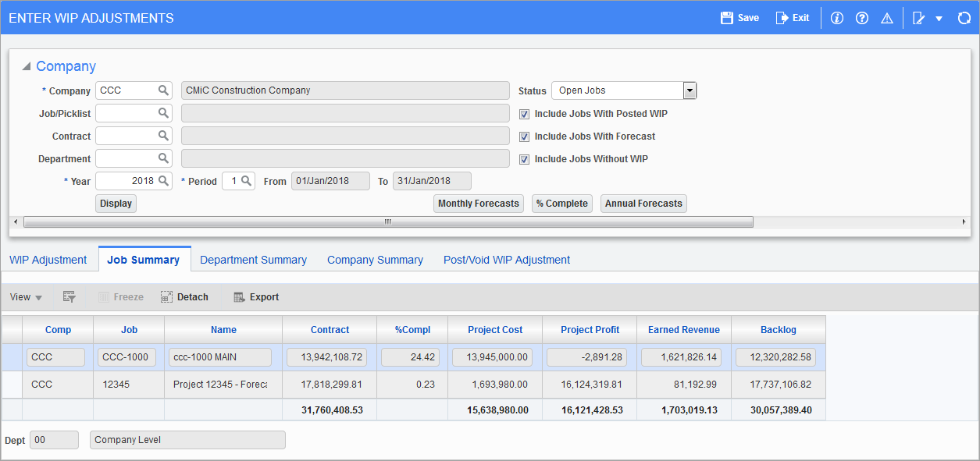
Task: Open the Company field search magnifier
Action: coord(162,90)
